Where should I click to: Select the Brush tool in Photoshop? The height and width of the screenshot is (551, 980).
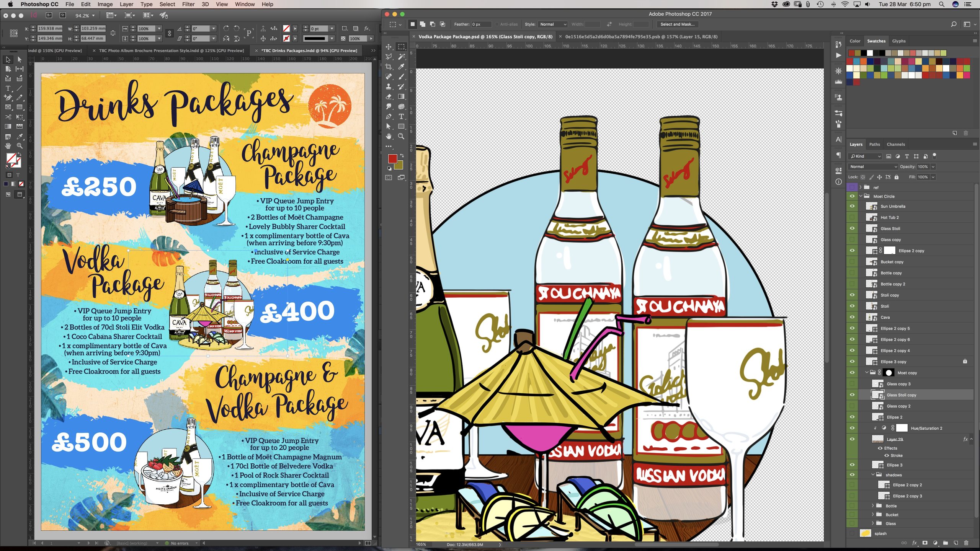click(x=401, y=77)
